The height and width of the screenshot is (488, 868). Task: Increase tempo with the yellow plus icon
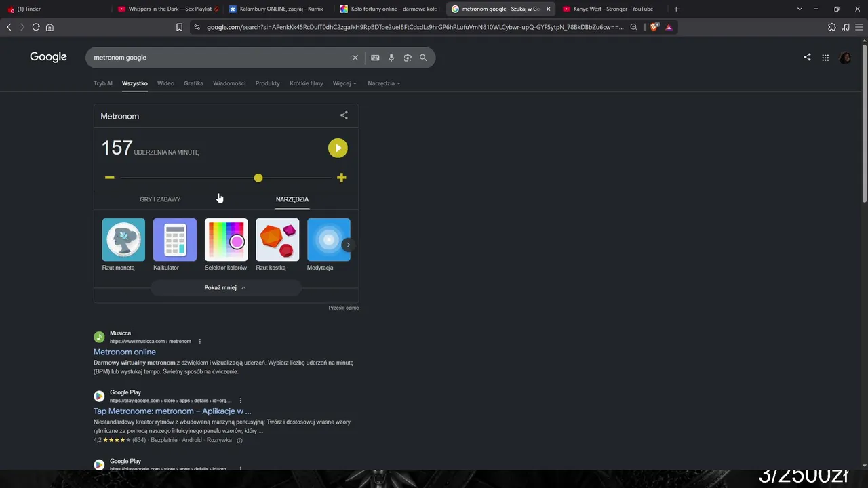pyautogui.click(x=341, y=178)
